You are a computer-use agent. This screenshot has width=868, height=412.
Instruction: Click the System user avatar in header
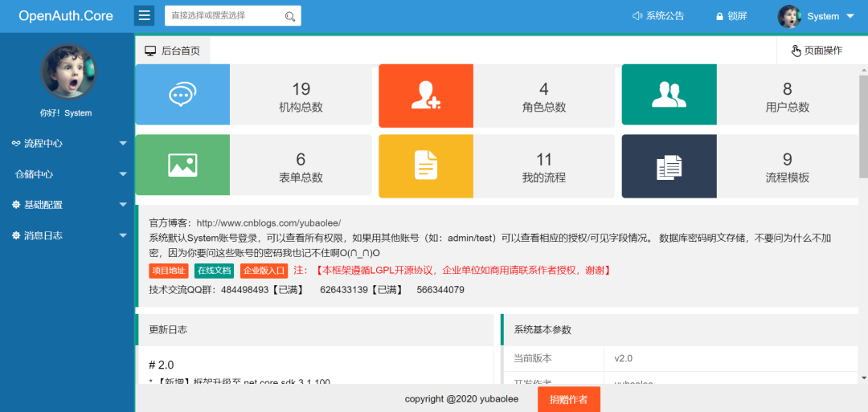click(789, 17)
